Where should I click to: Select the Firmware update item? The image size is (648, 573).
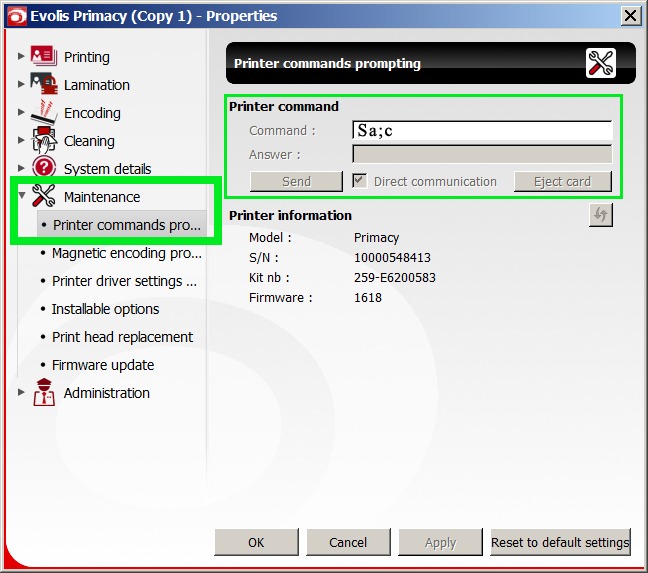101,365
